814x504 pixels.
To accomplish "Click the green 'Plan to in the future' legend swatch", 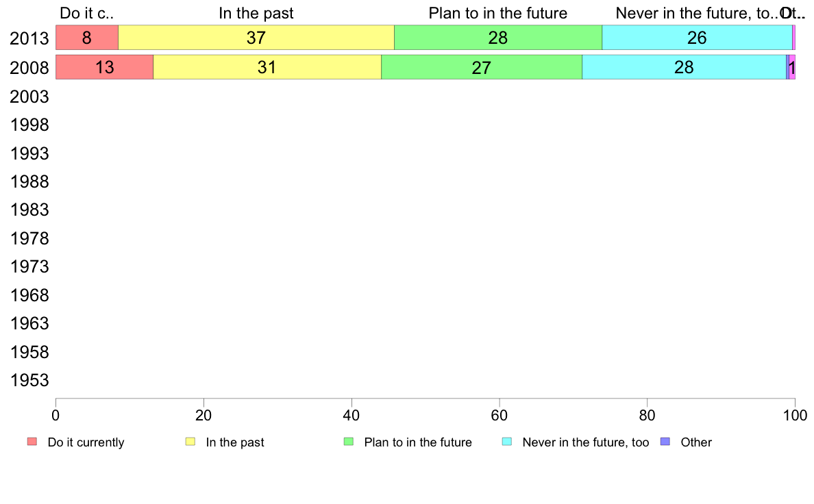I will click(349, 442).
